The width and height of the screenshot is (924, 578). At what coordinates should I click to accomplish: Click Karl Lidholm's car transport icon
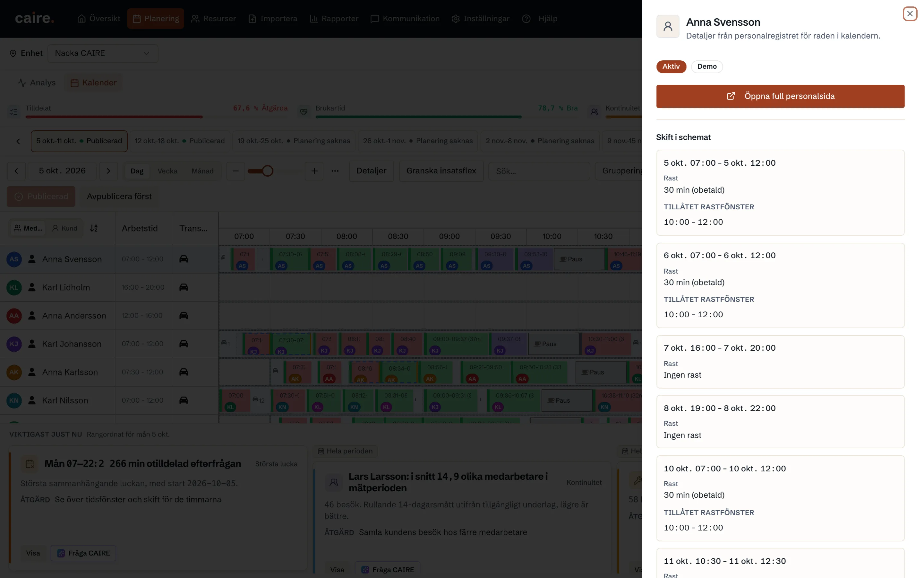[x=184, y=287]
